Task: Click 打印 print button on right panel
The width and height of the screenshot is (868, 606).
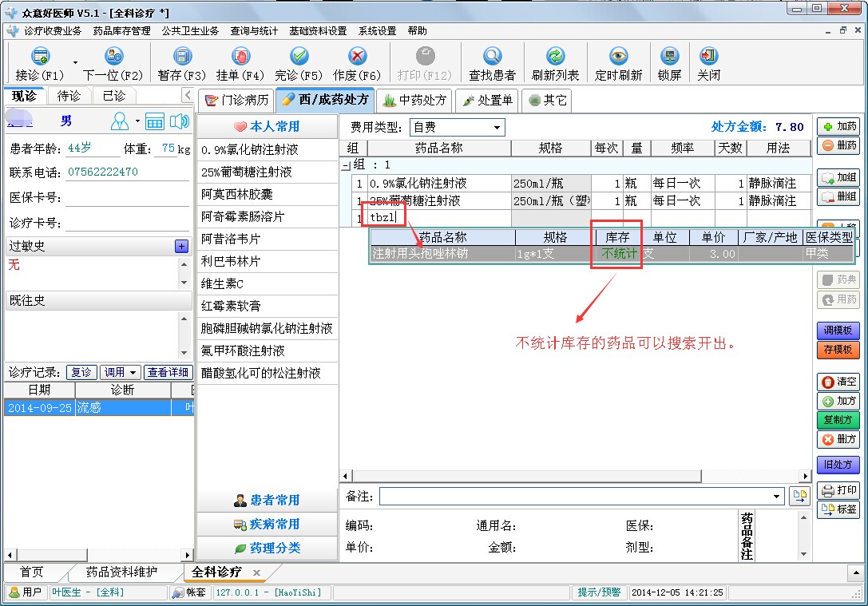Action: pyautogui.click(x=838, y=490)
